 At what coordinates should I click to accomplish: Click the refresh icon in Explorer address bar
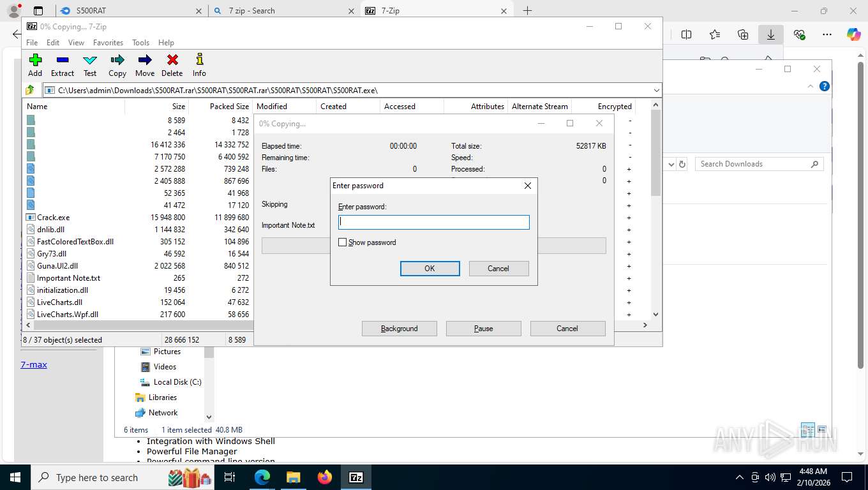[682, 164]
